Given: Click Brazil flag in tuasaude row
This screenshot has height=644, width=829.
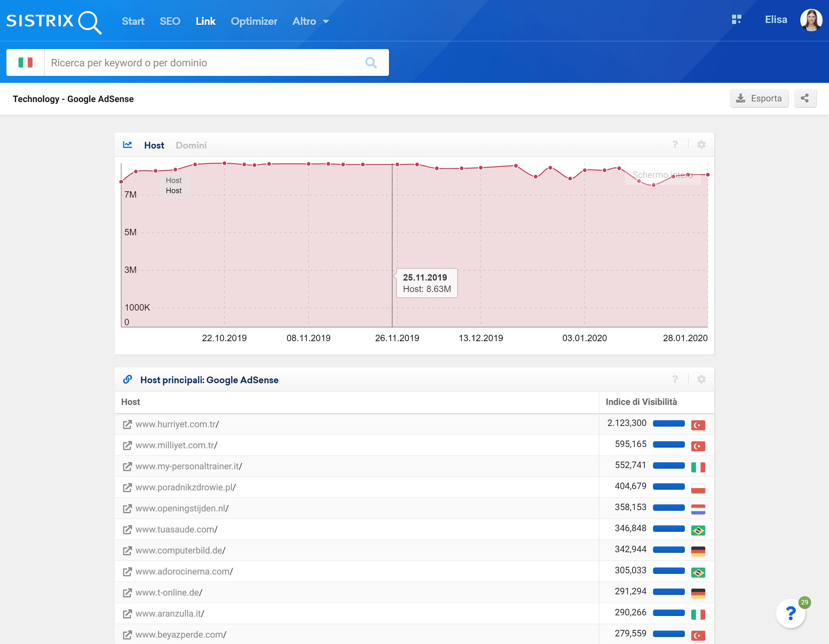Looking at the screenshot, I should (698, 531).
